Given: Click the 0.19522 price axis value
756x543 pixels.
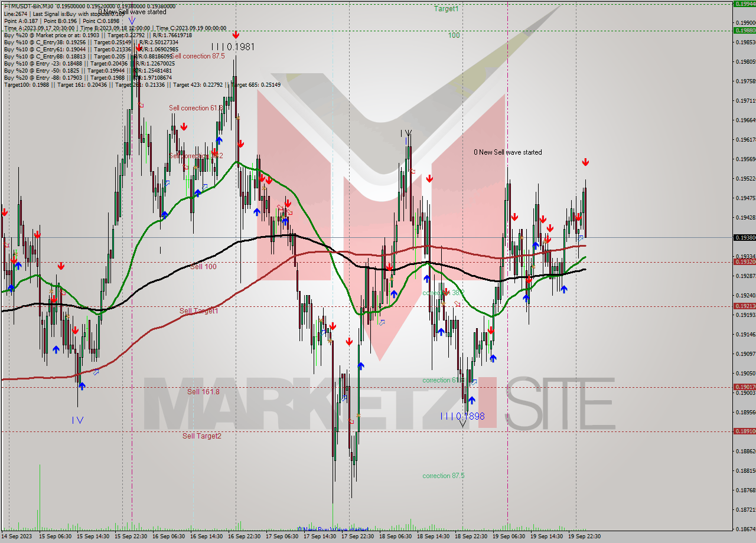Looking at the screenshot, I should tap(745, 178).
